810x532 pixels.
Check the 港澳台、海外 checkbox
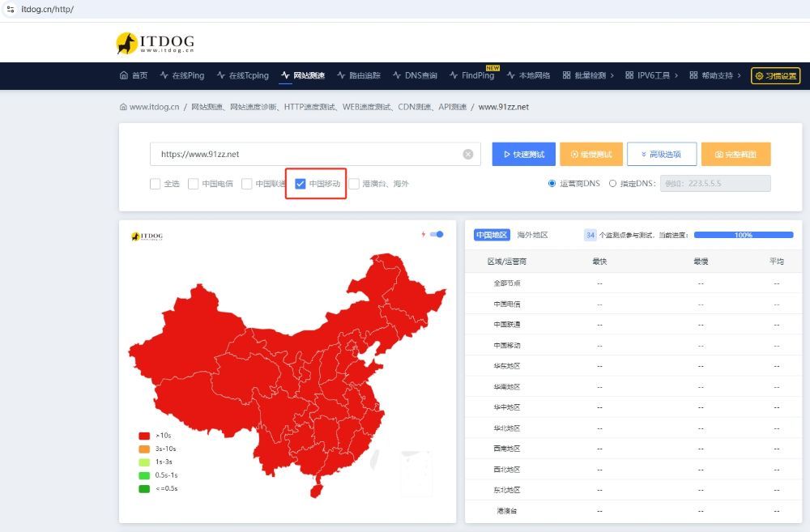tap(354, 184)
